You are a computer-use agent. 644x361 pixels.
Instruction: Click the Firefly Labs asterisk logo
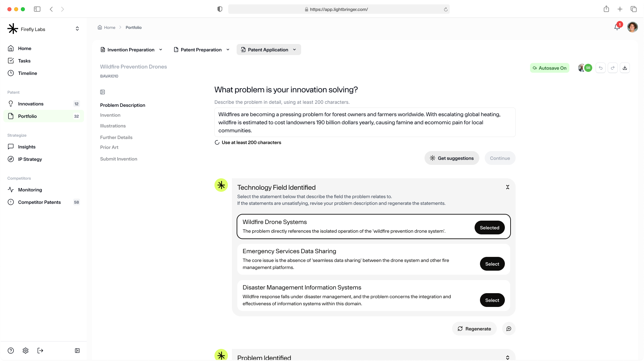click(x=13, y=29)
